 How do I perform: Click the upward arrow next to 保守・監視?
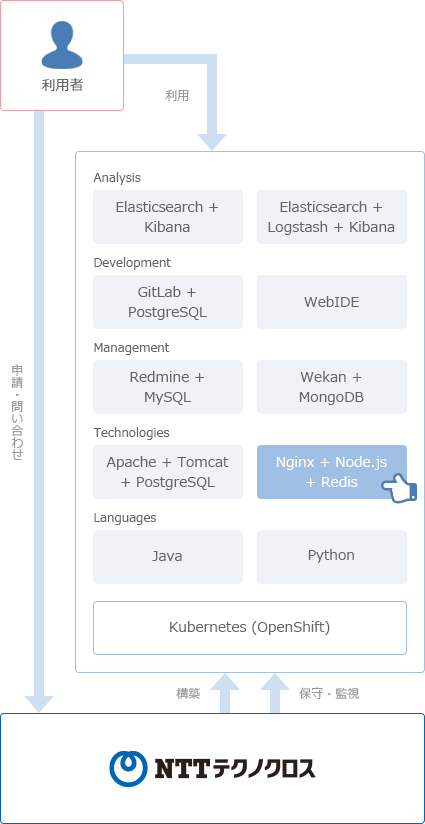(275, 693)
